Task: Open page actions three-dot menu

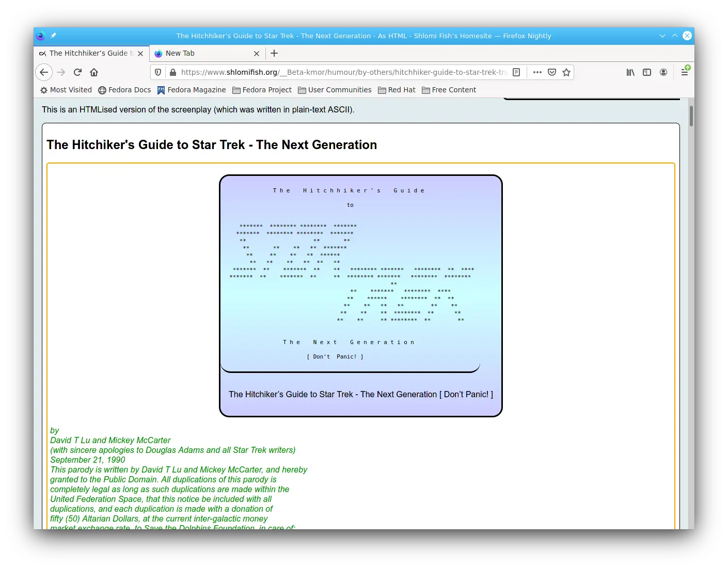Action: point(537,72)
